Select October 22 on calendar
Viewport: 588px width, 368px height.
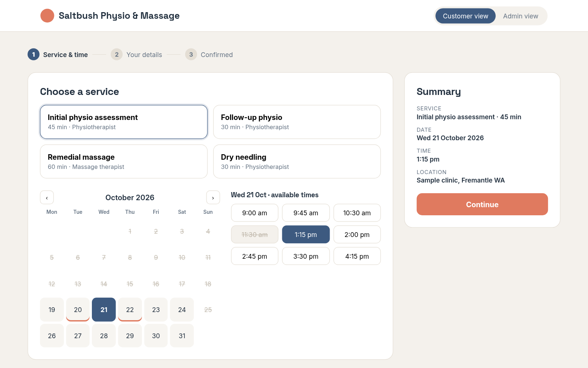130,310
